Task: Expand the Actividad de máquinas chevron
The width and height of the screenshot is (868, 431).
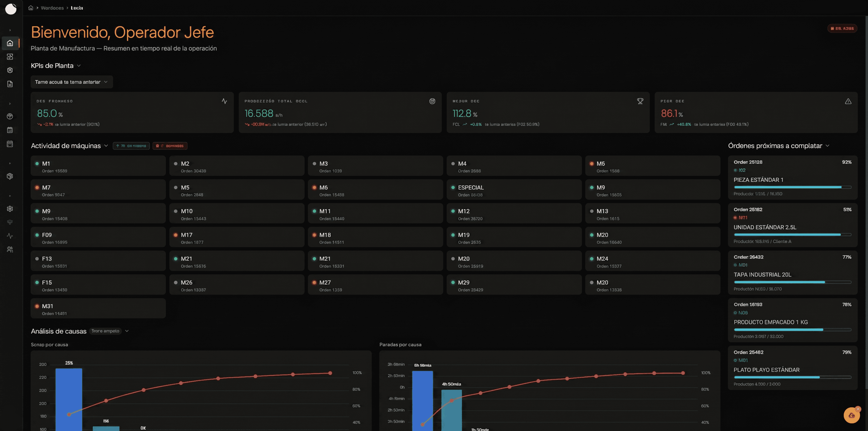Action: tap(106, 146)
